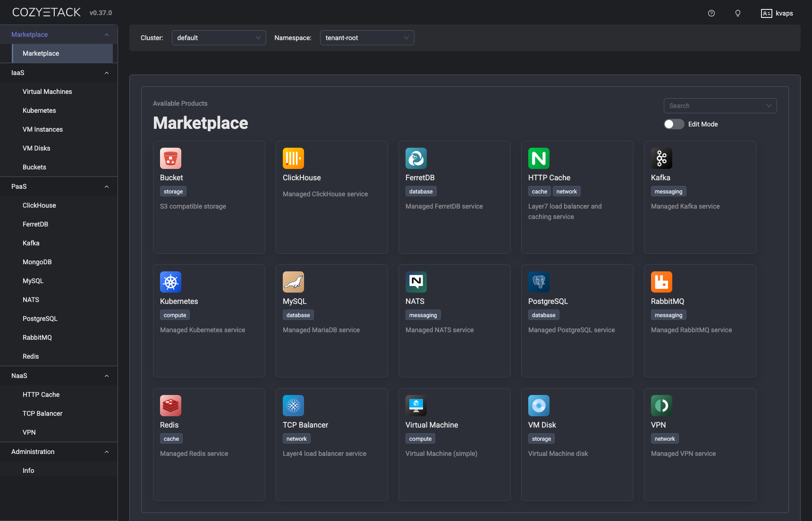Open the Cluster dropdown showing default
The image size is (812, 521).
[219, 38]
